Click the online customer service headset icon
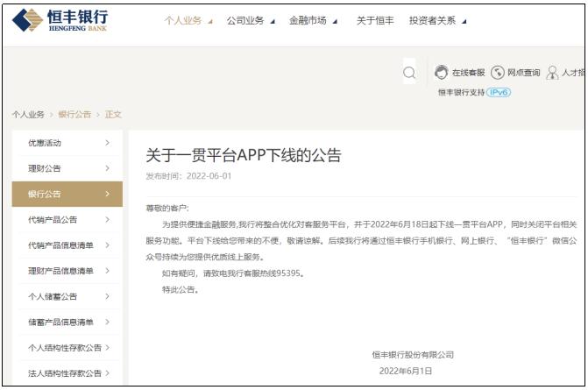 click(x=442, y=73)
